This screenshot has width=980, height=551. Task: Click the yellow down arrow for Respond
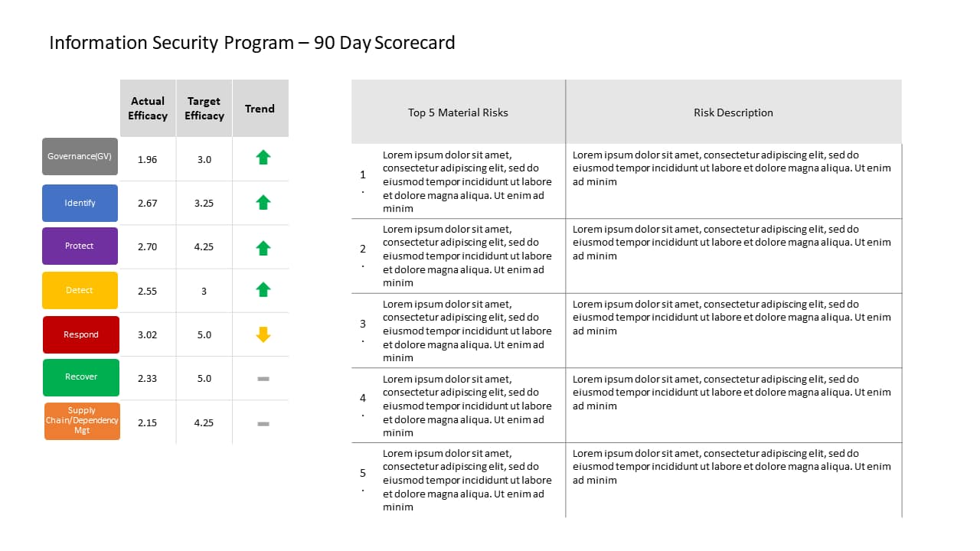pos(263,334)
